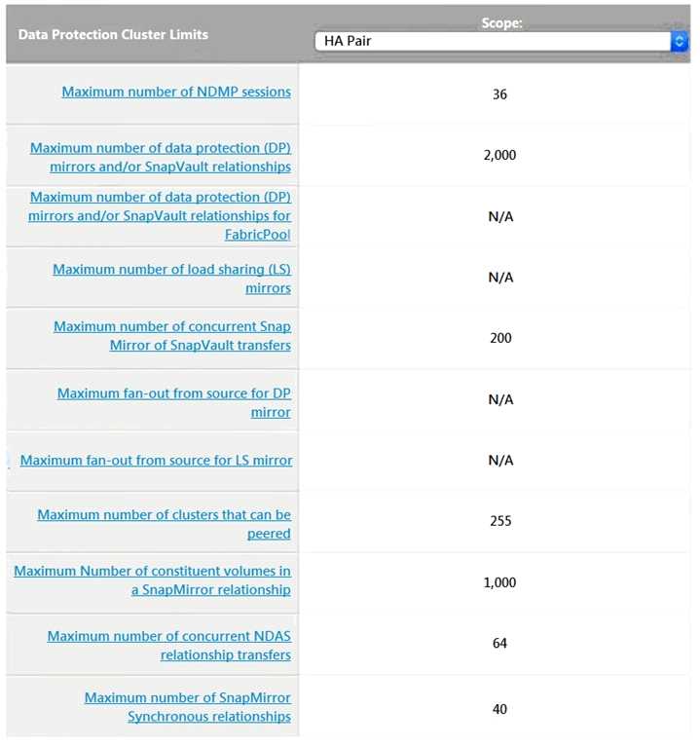Follow the clusters that can be peered link

(165, 524)
